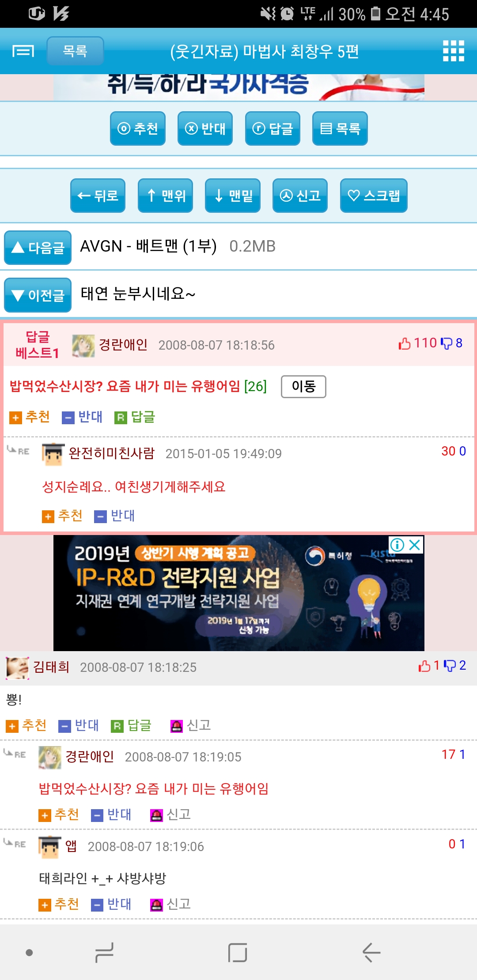Open the hamburger menu icon in the header

pos(23,51)
